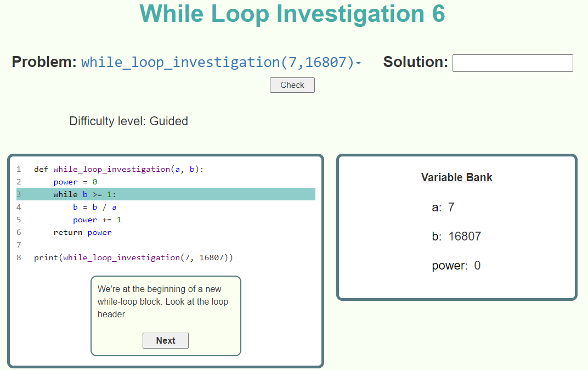588x370 pixels.
Task: Click line number 7 in the code gutter
Action: tap(19, 245)
